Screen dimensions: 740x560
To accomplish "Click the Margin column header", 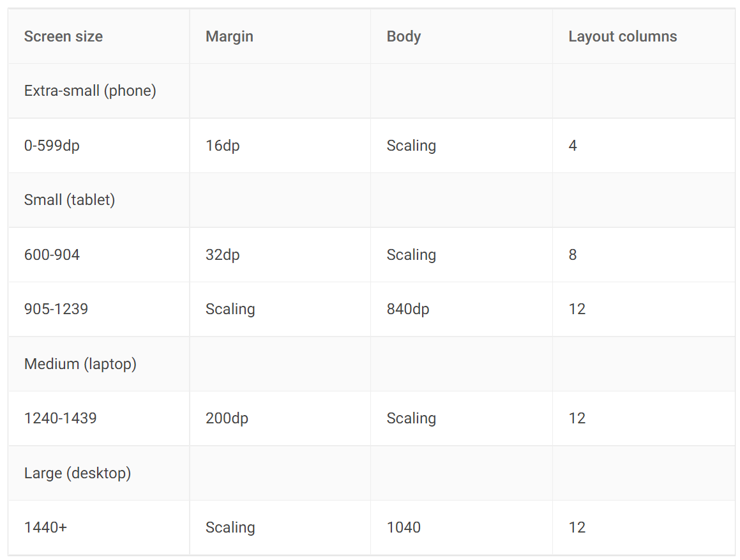I will [229, 36].
